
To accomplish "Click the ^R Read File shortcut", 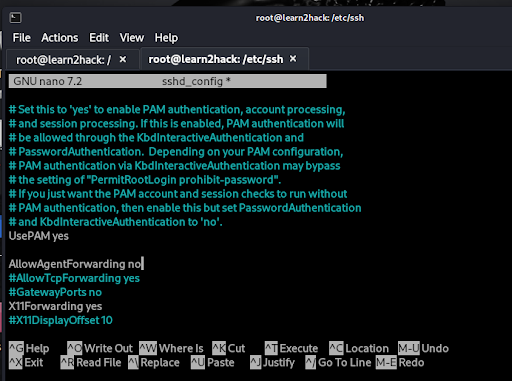I will (91, 363).
